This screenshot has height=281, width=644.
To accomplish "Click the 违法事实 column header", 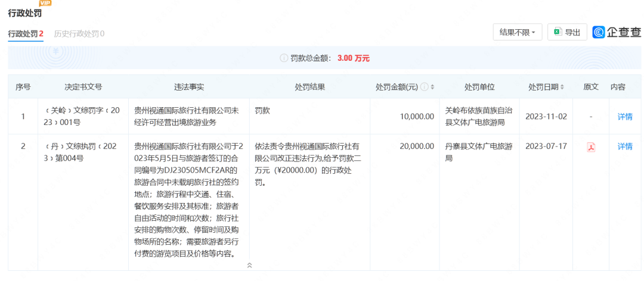I will click(189, 87).
